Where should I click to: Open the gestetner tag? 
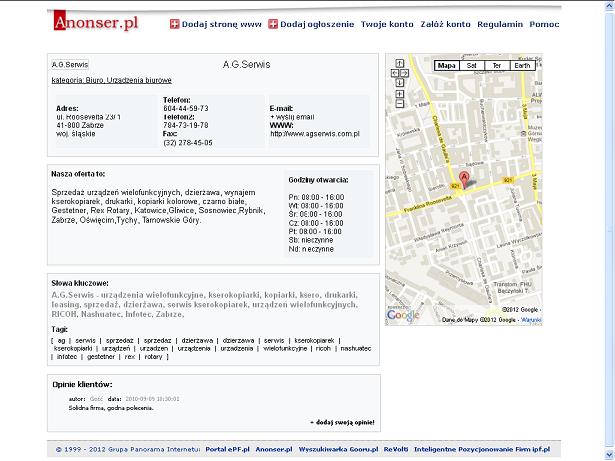[101, 357]
